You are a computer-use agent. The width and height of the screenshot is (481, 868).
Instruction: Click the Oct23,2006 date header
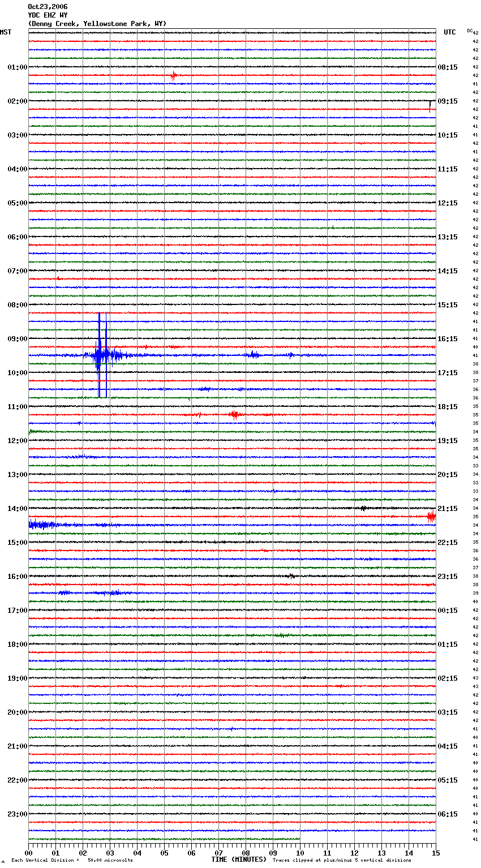click(48, 7)
